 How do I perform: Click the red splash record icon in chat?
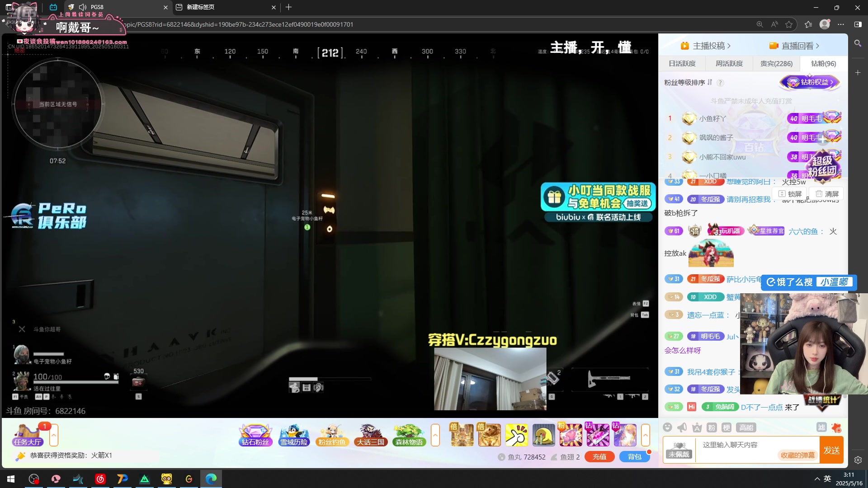[836, 427]
